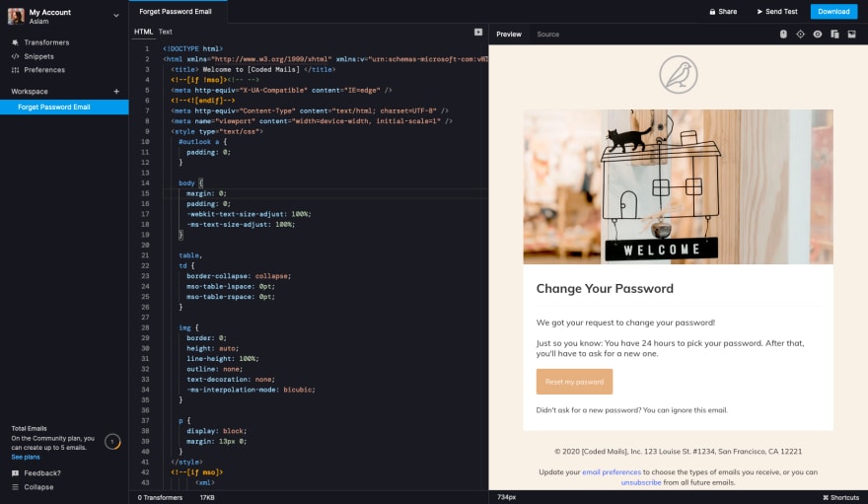This screenshot has height=504, width=868.
Task: Click the Snippets code brackets icon
Action: 15,56
